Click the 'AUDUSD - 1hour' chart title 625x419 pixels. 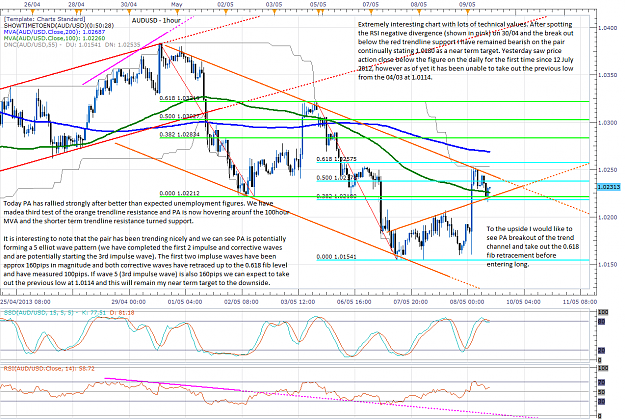pos(156,20)
